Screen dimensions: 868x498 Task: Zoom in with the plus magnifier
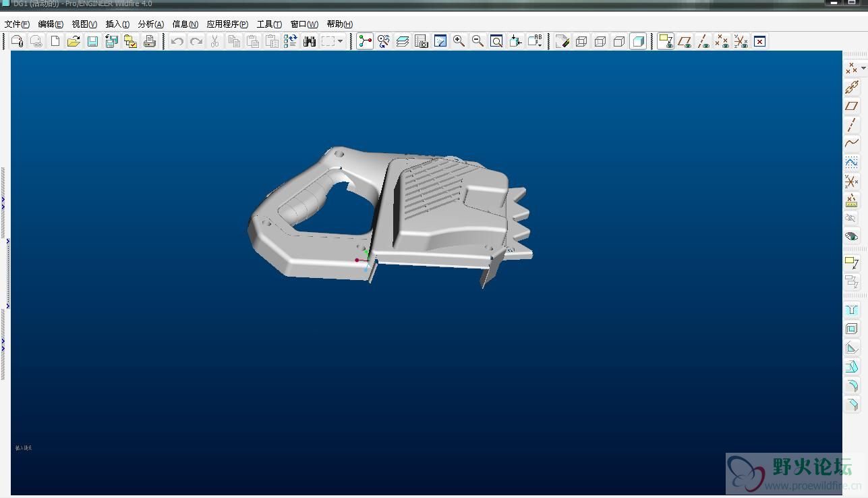pyautogui.click(x=459, y=41)
